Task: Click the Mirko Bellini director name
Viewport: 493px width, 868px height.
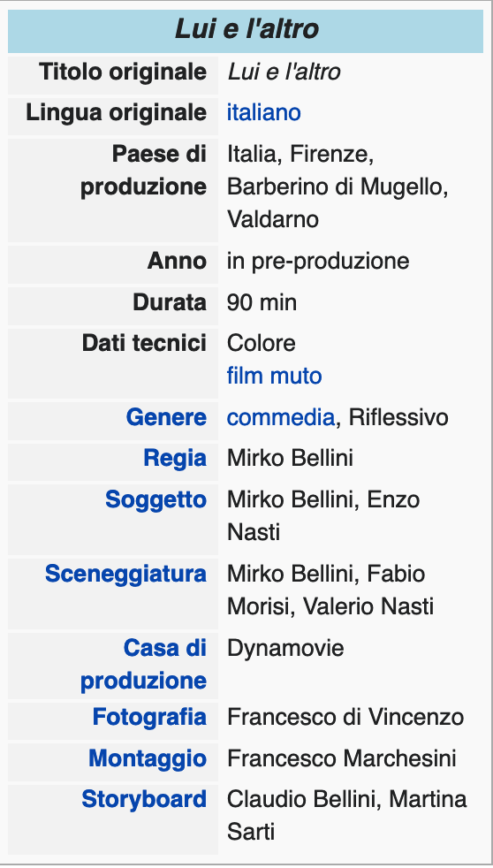Action: (290, 458)
